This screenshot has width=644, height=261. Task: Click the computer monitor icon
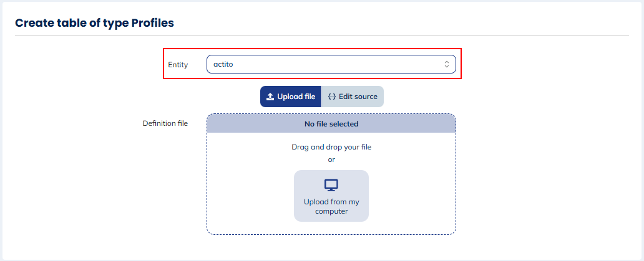coord(331,185)
